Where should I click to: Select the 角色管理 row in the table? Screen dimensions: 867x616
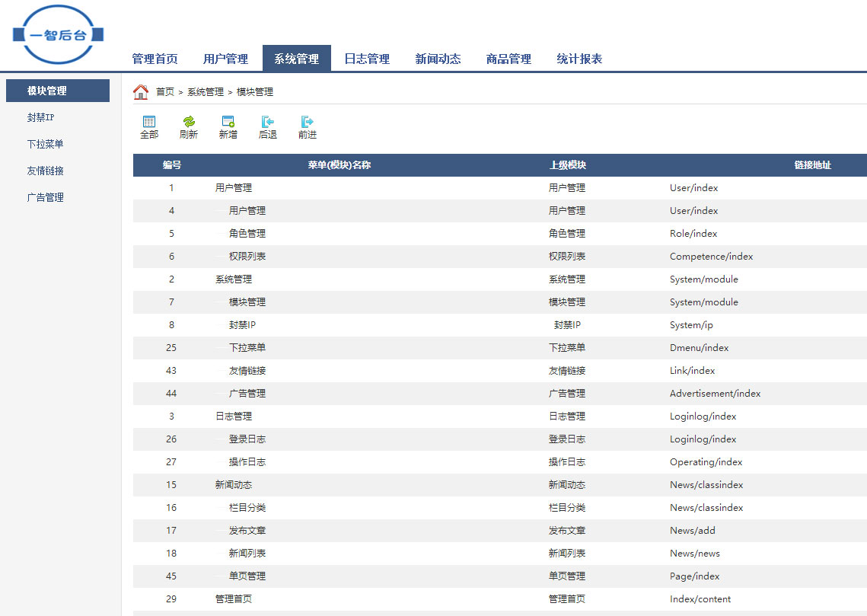tap(247, 234)
